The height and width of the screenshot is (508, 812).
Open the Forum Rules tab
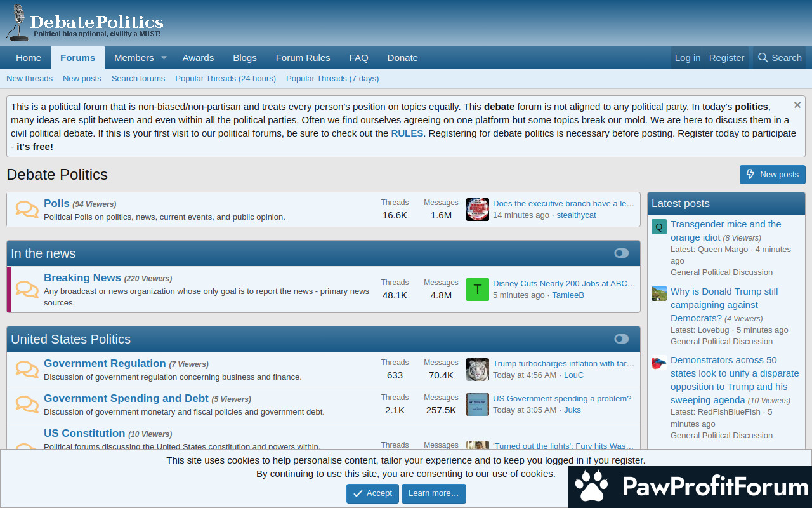[x=303, y=58]
